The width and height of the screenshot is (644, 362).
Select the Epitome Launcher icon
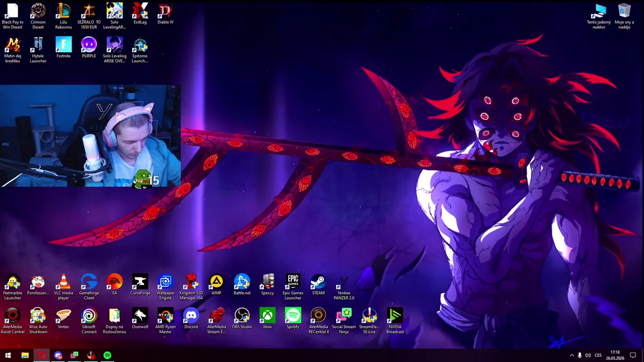140,50
